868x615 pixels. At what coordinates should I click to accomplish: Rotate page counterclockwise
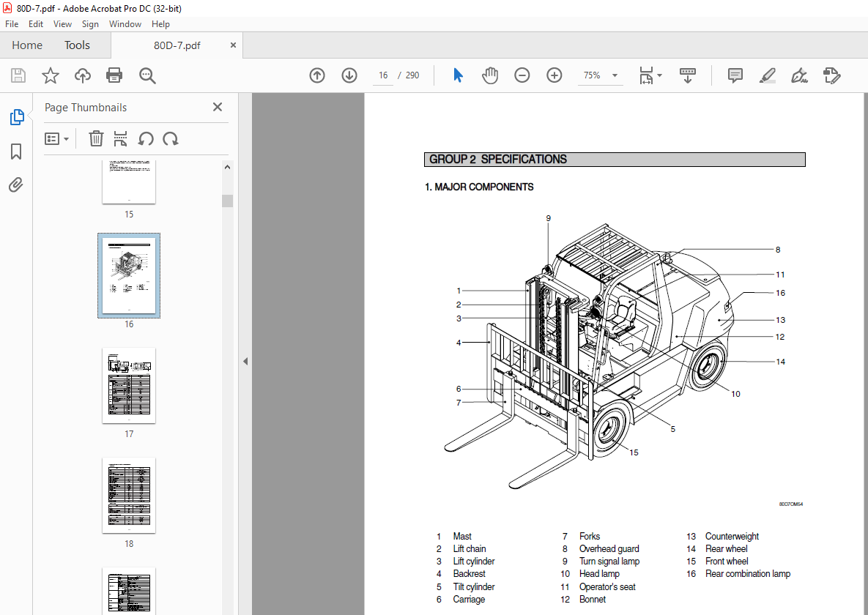146,139
